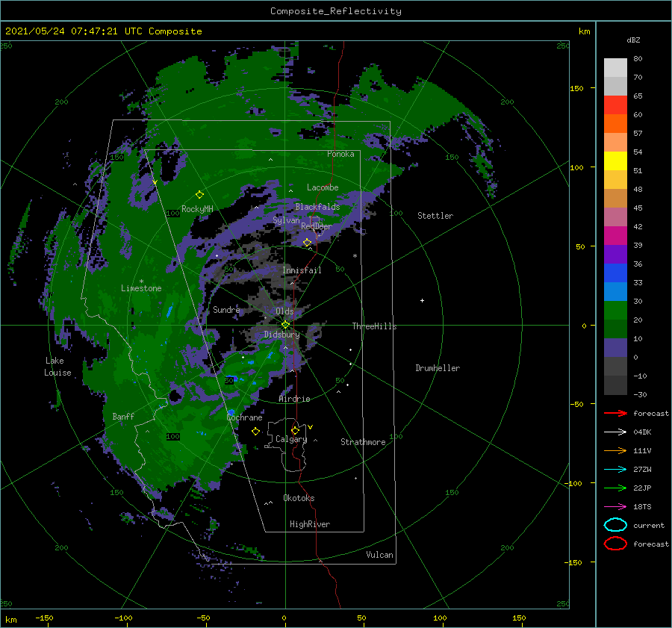Viewport: 672px width, 628px height.
Task: Click the Olds label
Action: coord(284,311)
